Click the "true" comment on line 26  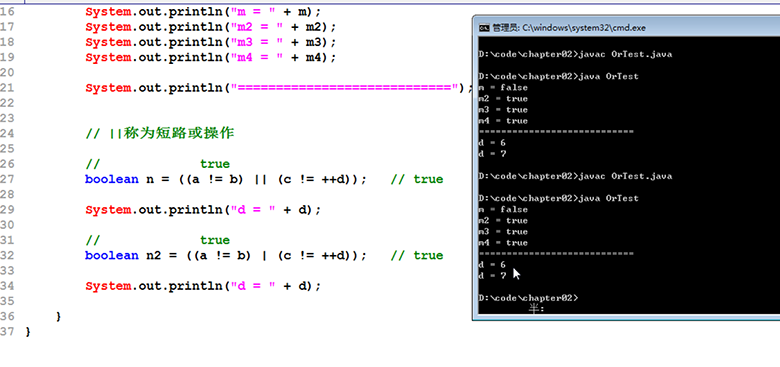coord(215,164)
